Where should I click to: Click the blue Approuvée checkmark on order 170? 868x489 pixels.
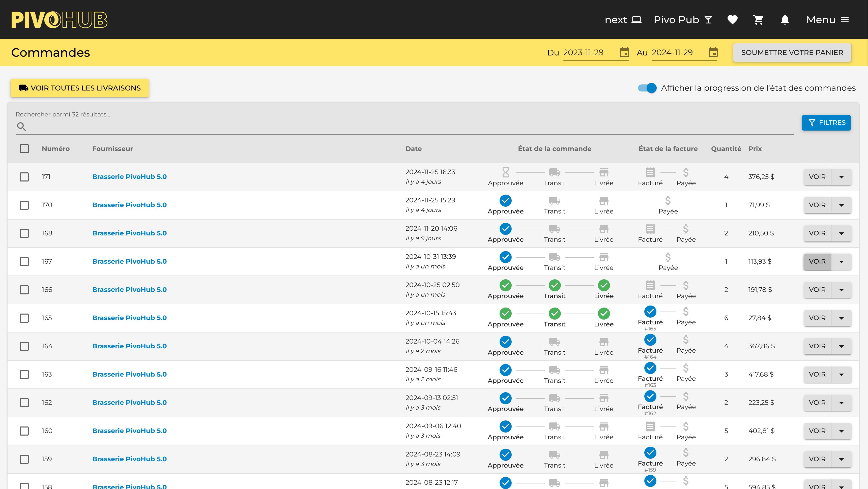tap(505, 201)
